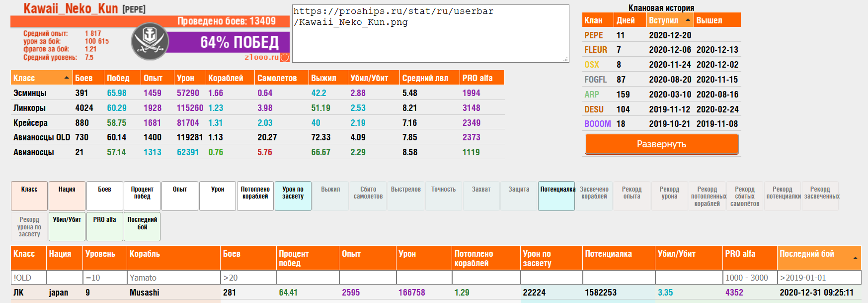Screen dimensions: 868x303
Task: Toggle the Последний бой column button
Action: [142, 226]
